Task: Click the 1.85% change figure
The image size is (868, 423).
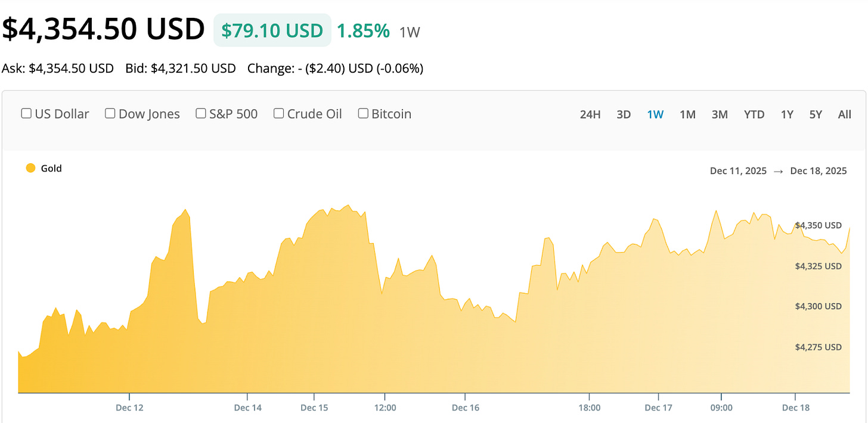Action: (x=363, y=30)
